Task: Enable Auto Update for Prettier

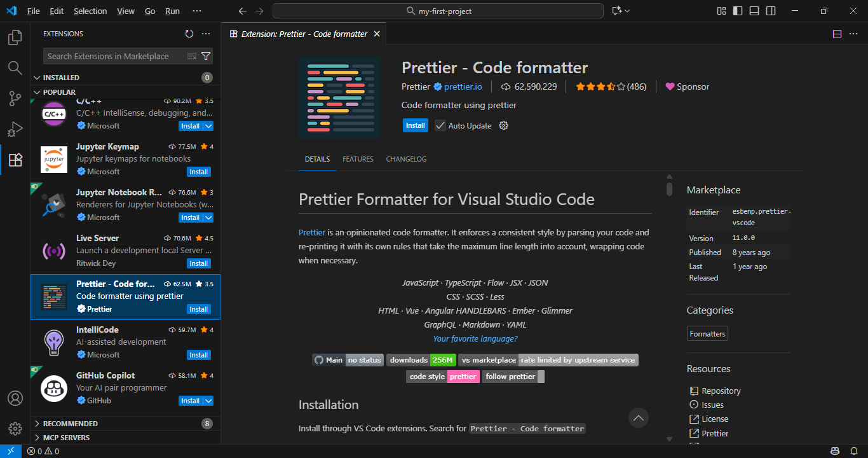Action: tap(440, 125)
